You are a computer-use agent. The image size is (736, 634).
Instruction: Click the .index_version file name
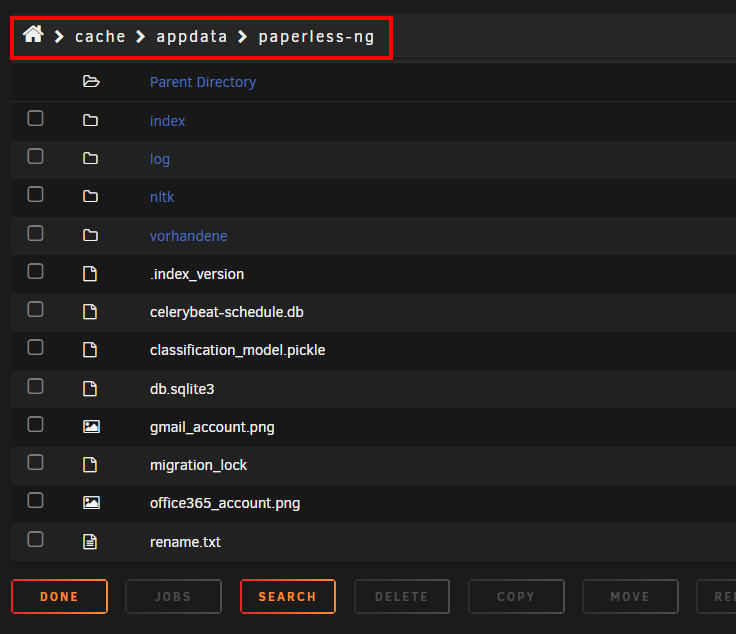197,274
